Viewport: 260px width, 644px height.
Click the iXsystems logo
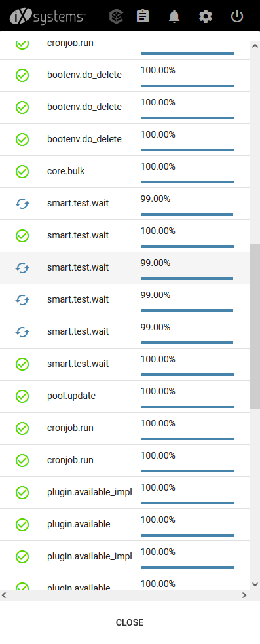tap(46, 16)
